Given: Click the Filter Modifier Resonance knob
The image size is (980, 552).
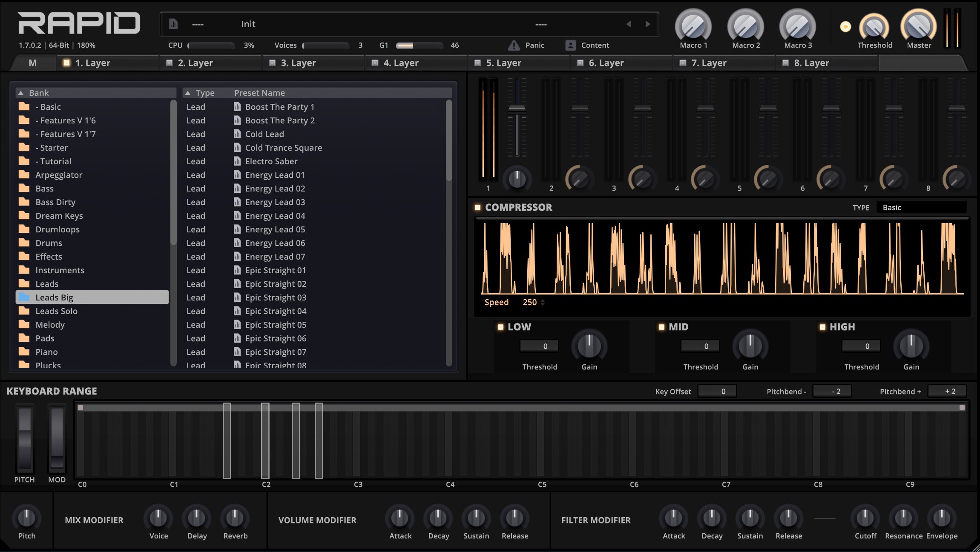Looking at the screenshot, I should coord(904,518).
